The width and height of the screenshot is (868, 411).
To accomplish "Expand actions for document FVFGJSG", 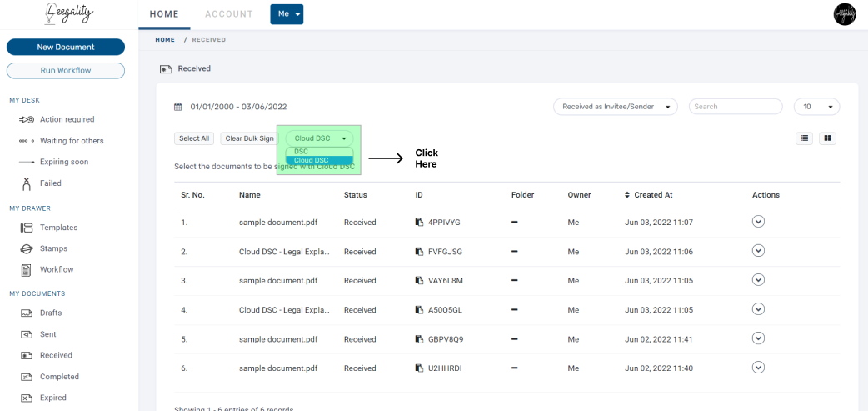I will point(758,251).
